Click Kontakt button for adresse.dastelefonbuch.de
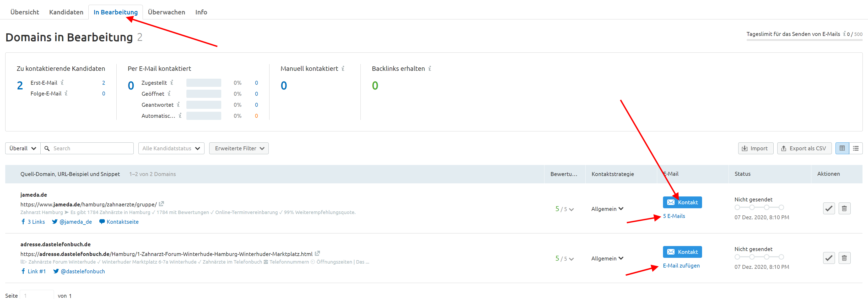The width and height of the screenshot is (868, 299). (x=682, y=252)
